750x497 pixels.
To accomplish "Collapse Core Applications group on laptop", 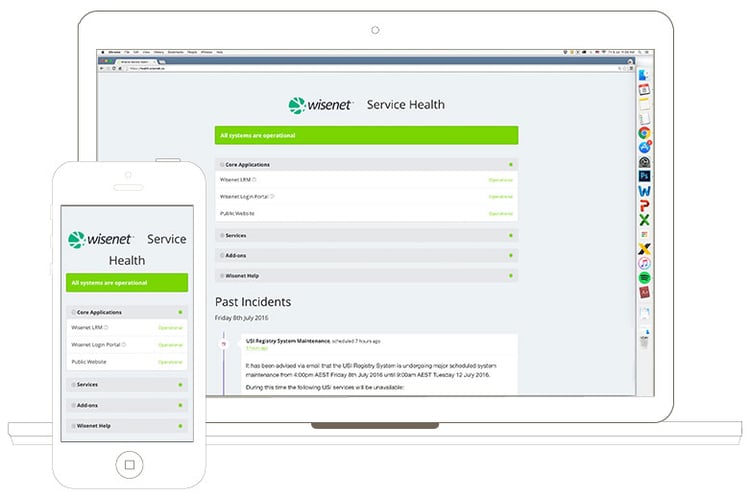I will tap(366, 165).
